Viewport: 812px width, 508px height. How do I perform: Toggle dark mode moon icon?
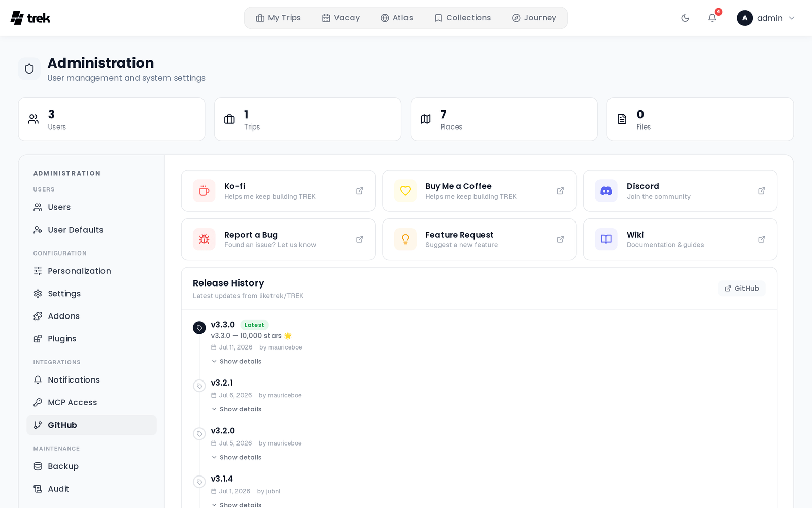coord(685,18)
